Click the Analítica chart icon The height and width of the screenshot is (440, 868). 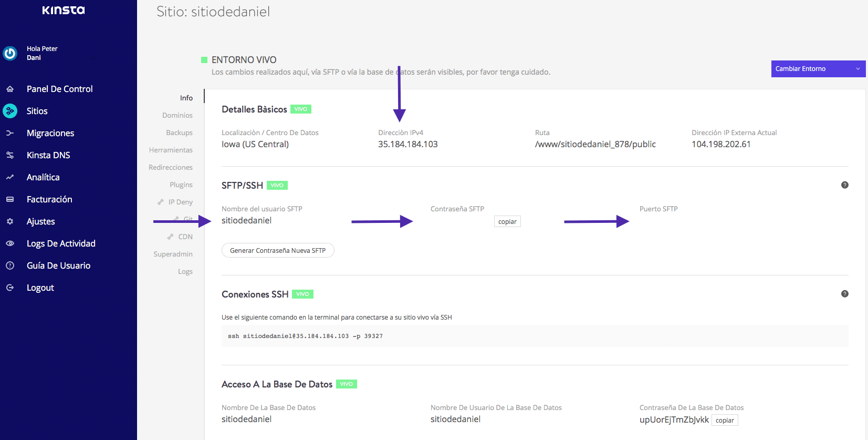coord(10,177)
